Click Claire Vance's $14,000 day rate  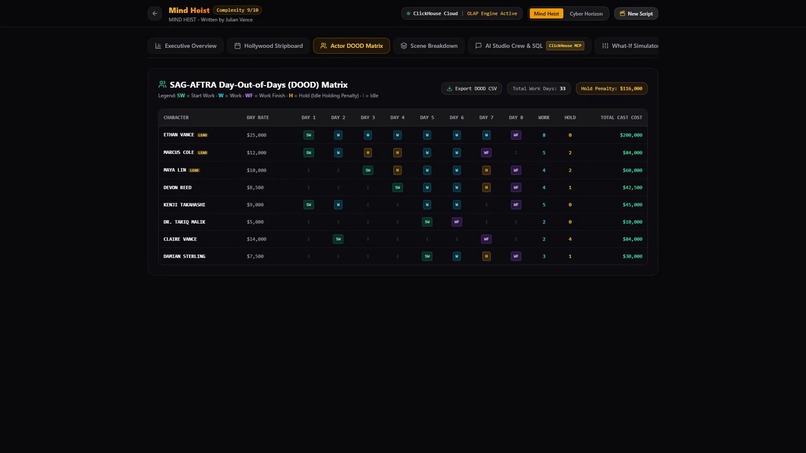click(x=257, y=239)
